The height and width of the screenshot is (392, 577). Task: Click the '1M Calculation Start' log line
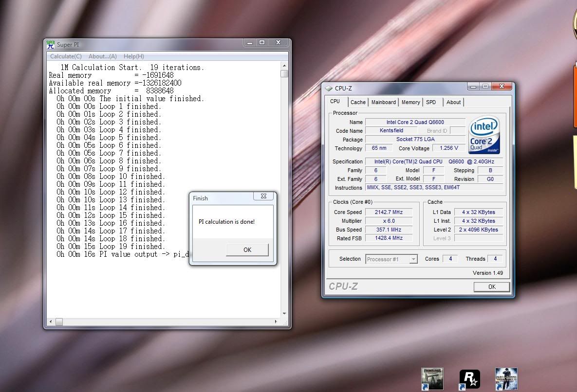[132, 68]
